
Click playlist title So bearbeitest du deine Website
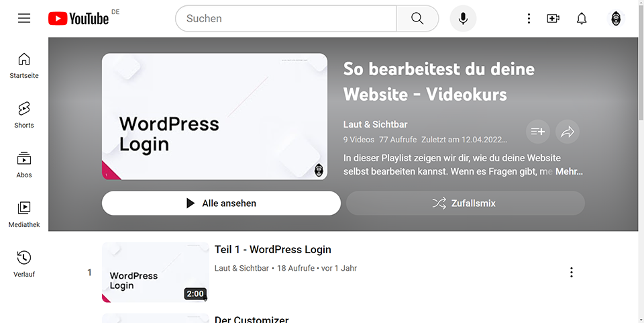[x=439, y=81]
